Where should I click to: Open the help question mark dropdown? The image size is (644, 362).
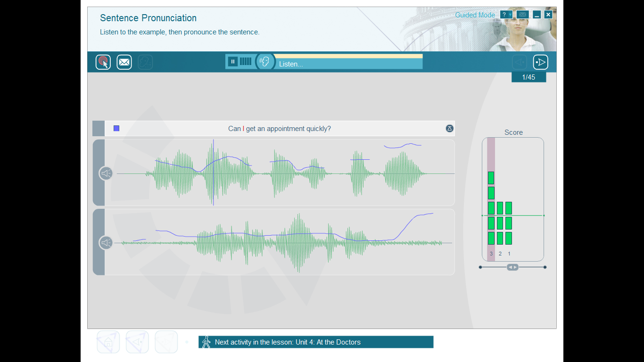(506, 15)
